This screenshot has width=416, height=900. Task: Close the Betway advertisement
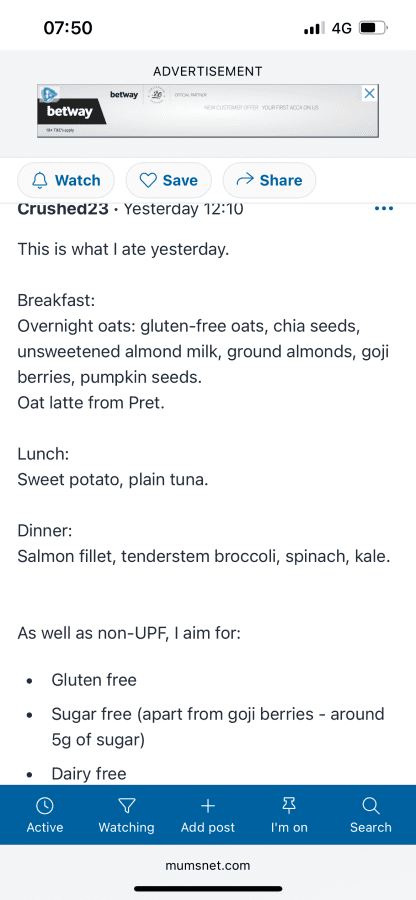tap(370, 93)
